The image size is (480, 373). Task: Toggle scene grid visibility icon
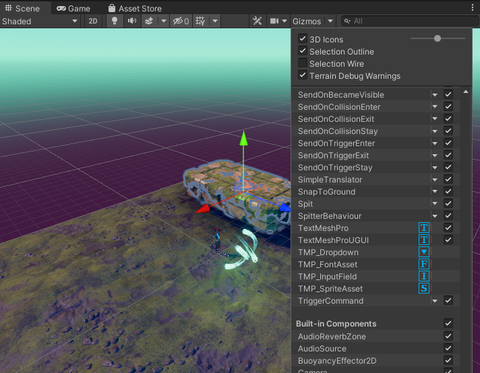[x=200, y=21]
